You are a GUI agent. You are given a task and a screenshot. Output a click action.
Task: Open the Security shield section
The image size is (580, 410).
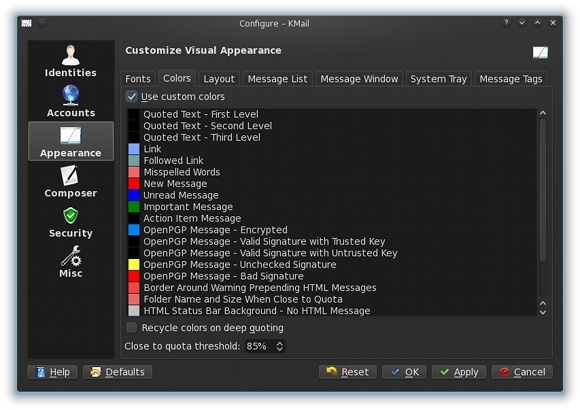pos(71,222)
